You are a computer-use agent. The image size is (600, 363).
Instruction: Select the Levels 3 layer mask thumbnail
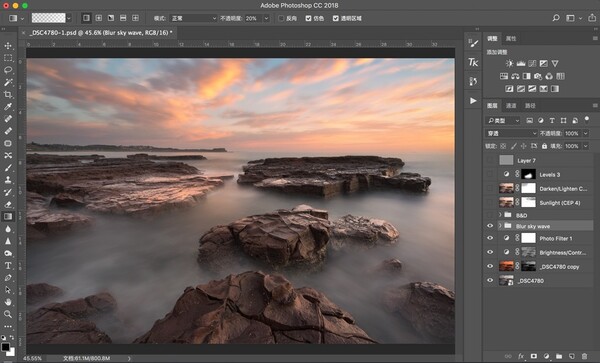pyautogui.click(x=528, y=174)
